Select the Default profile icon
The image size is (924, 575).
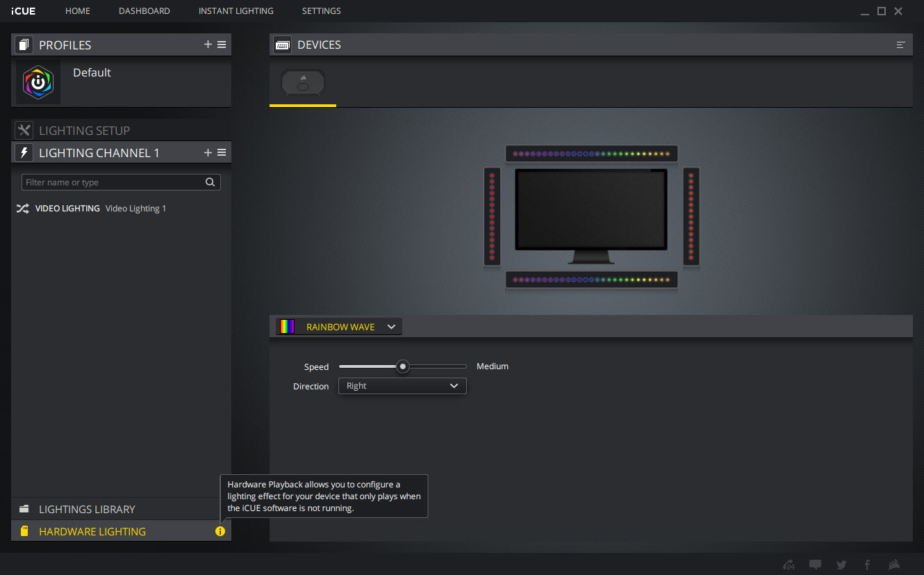38,82
